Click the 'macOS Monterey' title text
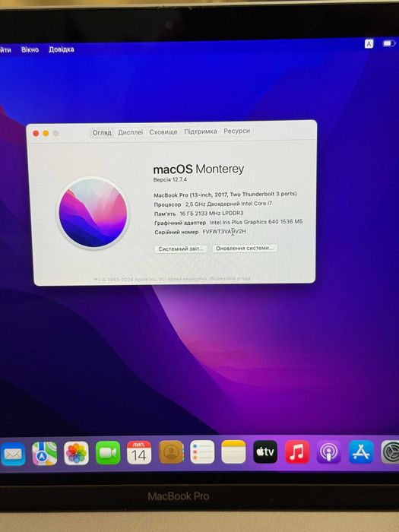 click(198, 169)
